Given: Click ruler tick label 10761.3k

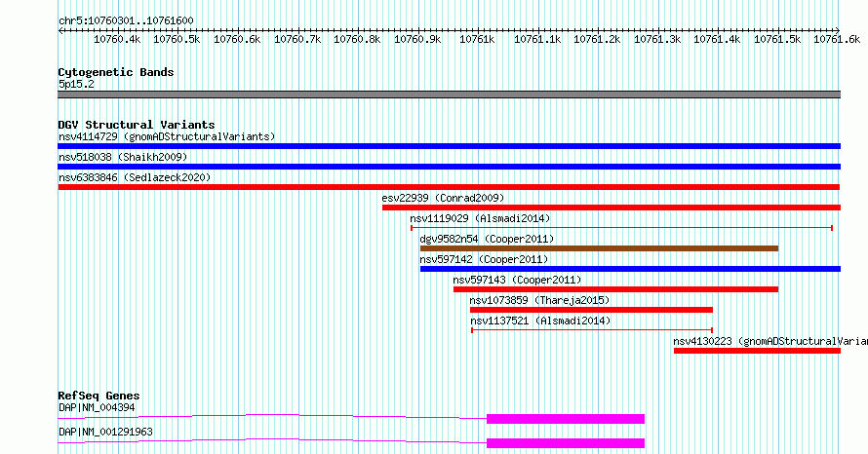Looking at the screenshot, I should [x=657, y=40].
